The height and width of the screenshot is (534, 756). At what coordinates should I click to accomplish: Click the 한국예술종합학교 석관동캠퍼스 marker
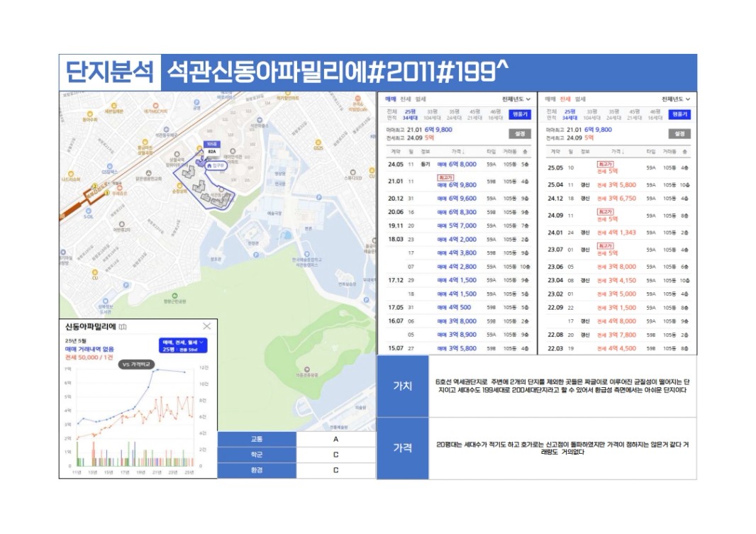click(x=306, y=259)
